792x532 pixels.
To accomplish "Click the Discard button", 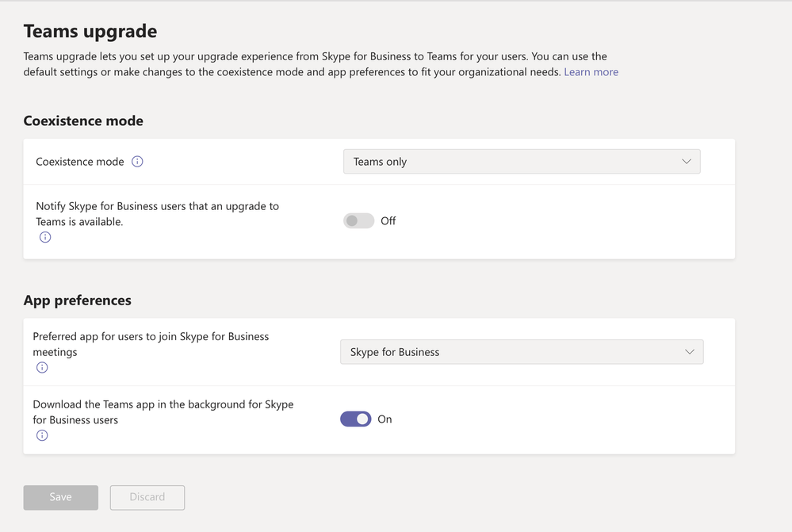I will [147, 497].
